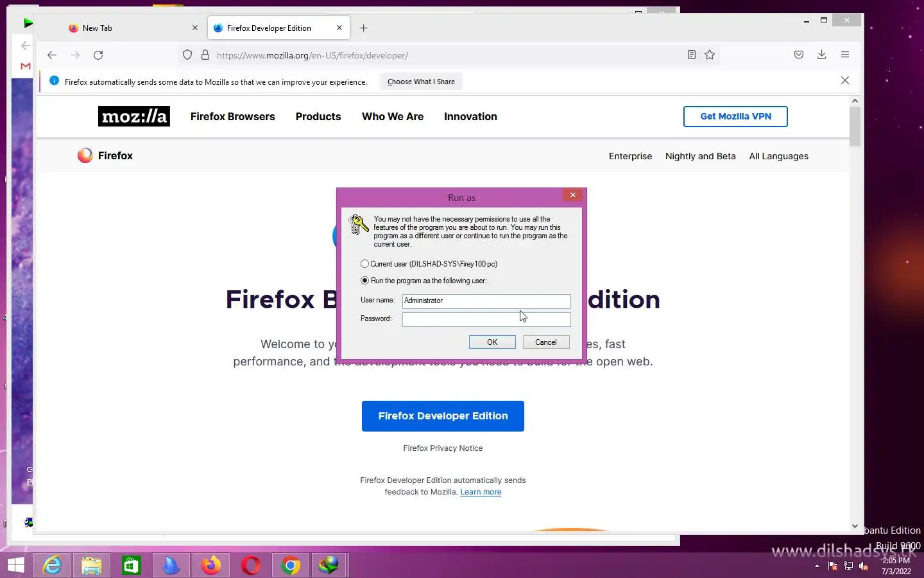Open the downloads arrow icon
Image resolution: width=924 pixels, height=578 pixels.
pos(821,55)
